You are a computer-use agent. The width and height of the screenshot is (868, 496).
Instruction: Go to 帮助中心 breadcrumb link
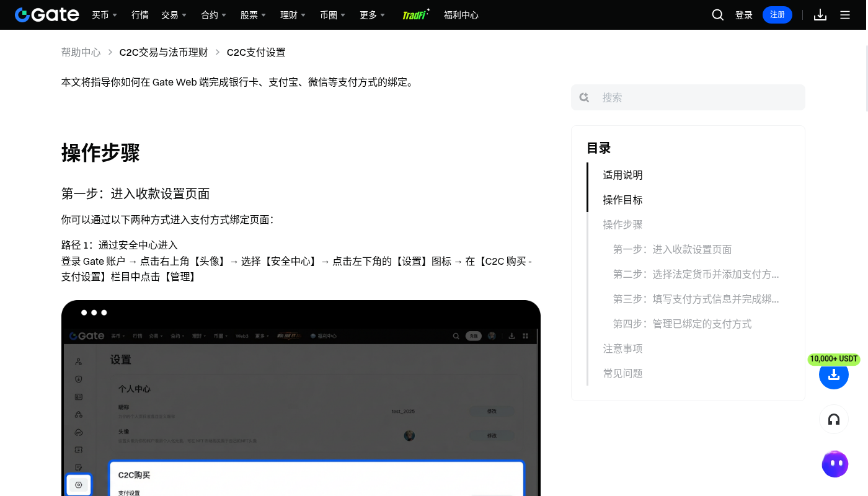(x=81, y=52)
